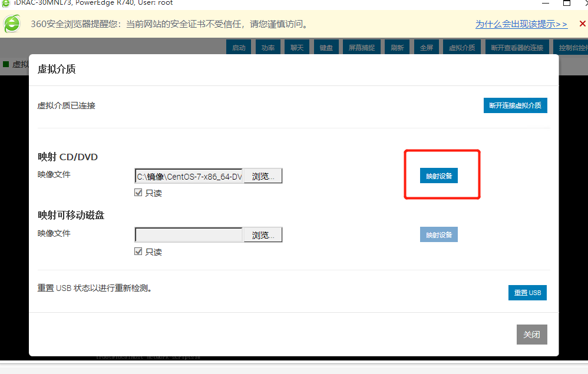Open the 聊天 toolbar item
Image resolution: width=588 pixels, height=374 pixels.
pyautogui.click(x=296, y=48)
